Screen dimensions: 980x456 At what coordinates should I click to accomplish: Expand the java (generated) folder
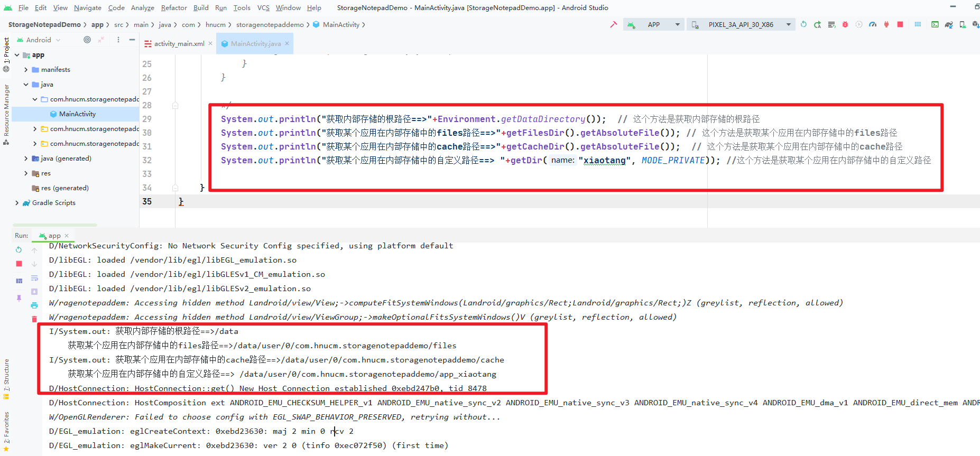pos(26,159)
